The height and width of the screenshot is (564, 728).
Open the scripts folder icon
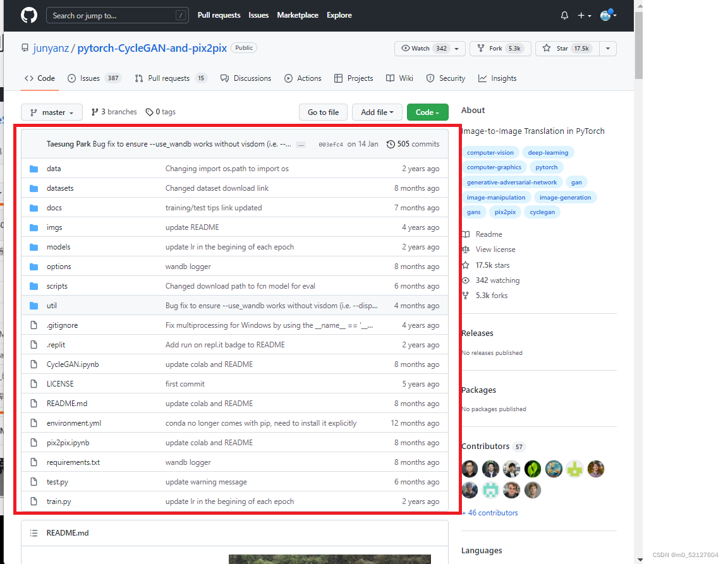coord(34,286)
